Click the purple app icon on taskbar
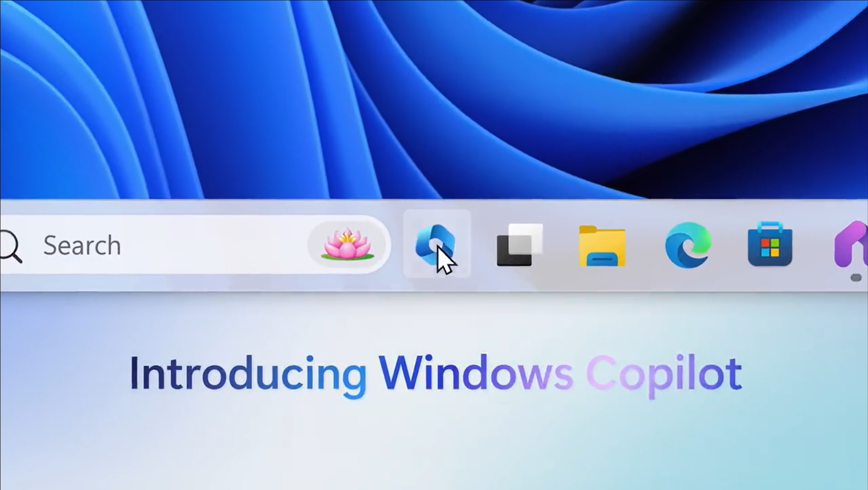 (851, 244)
